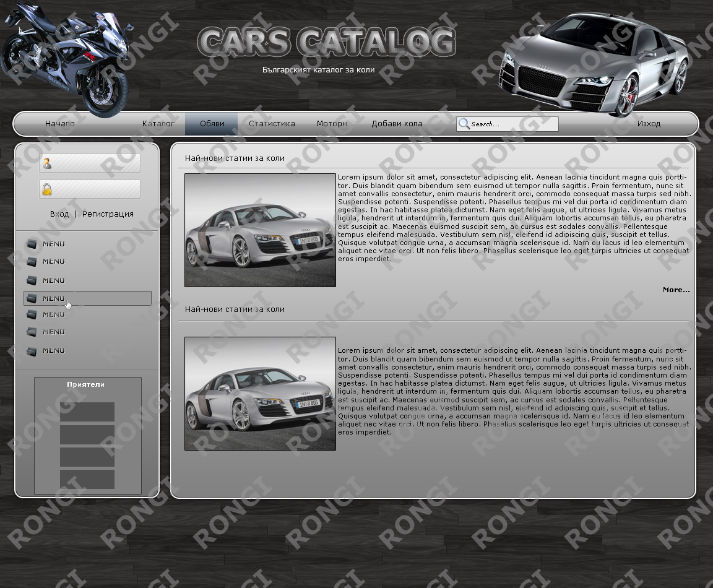Screen dimensions: 713x588
Task: Follow the More... link of the first article
Action: point(676,290)
